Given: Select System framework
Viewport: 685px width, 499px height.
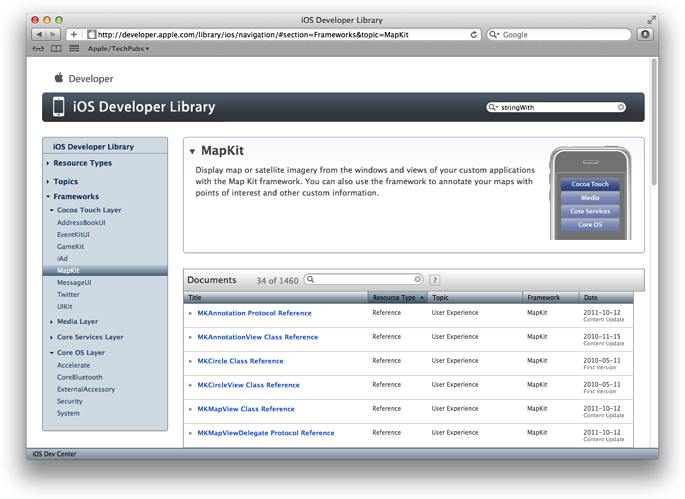Looking at the screenshot, I should tap(68, 413).
